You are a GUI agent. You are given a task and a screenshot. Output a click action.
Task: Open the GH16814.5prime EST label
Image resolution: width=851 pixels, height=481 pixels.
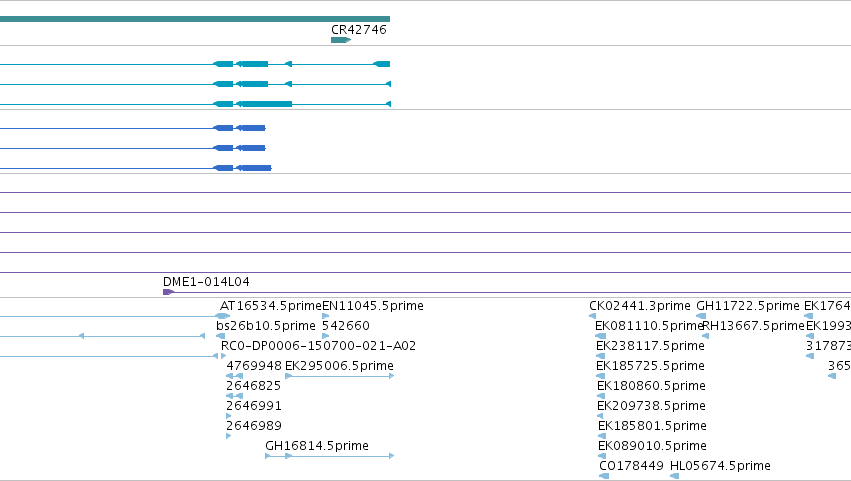pyautogui.click(x=317, y=446)
